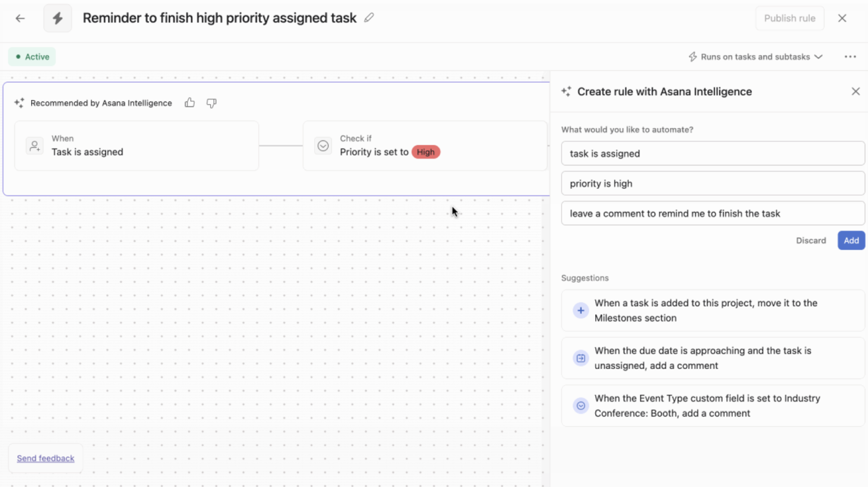Click the person icon on the When card
The image size is (868, 487).
(35, 145)
